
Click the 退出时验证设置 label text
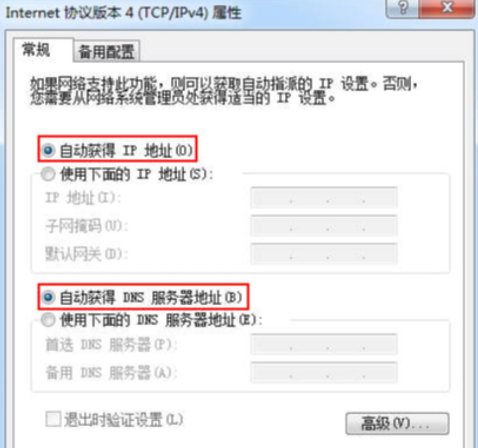coord(123,420)
